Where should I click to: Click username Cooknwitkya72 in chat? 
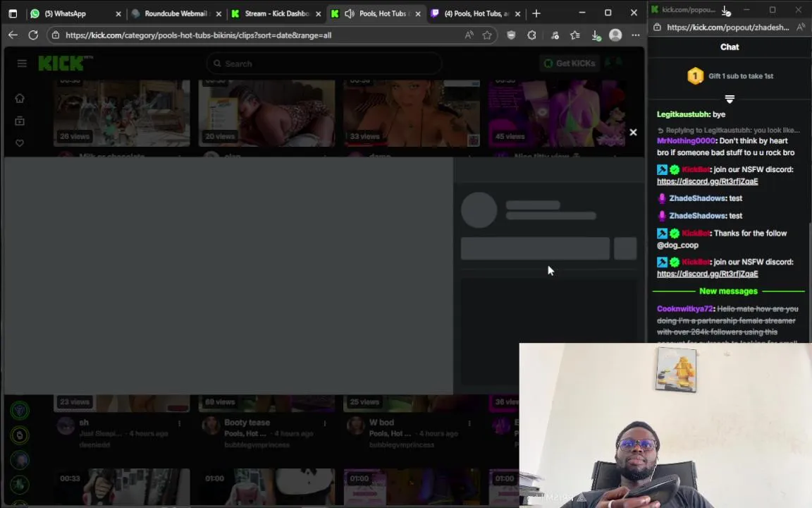click(685, 309)
